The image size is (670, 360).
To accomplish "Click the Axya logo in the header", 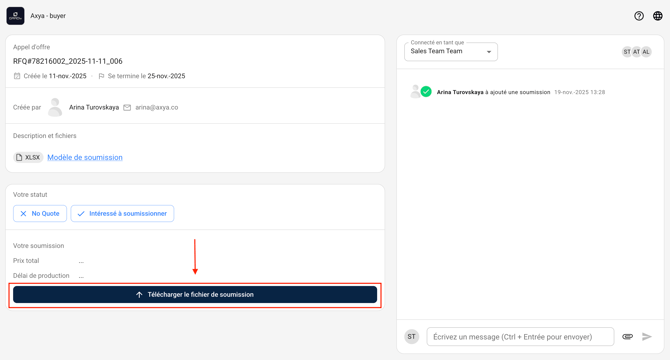I will 15,16.
